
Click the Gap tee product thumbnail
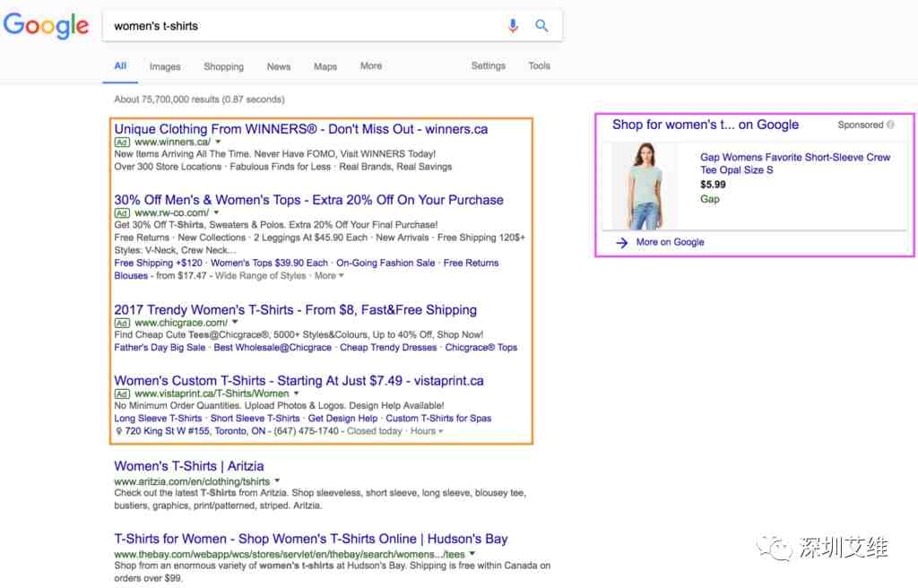(x=645, y=186)
